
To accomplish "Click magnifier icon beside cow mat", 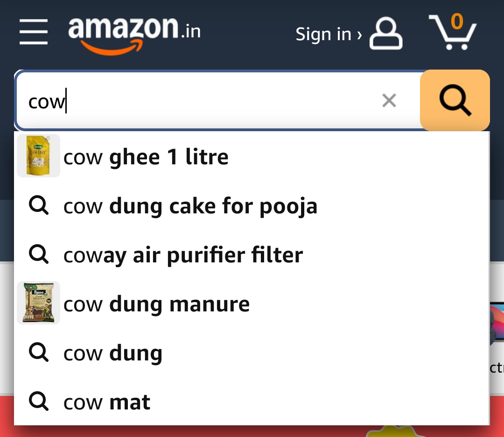I will pyautogui.click(x=39, y=402).
